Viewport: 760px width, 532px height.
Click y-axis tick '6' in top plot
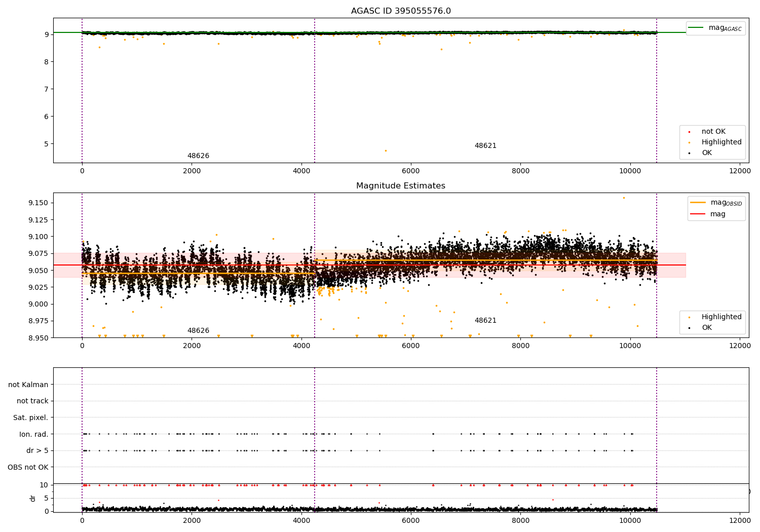[x=47, y=117]
